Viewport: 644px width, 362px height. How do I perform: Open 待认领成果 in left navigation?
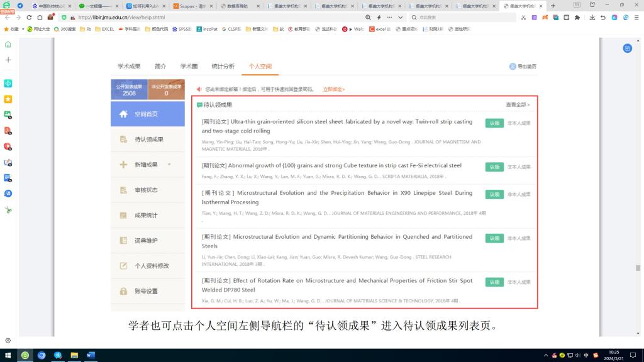(x=148, y=140)
